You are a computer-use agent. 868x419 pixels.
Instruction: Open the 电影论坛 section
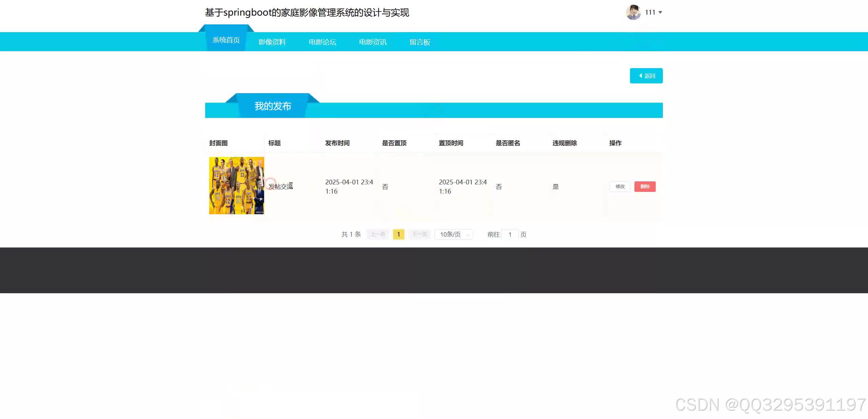click(322, 42)
